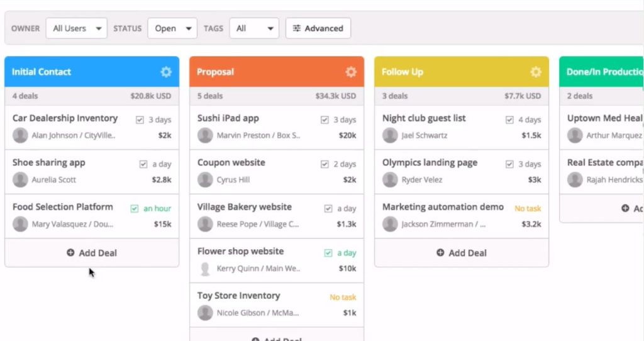
Task: Click Cyrus Hill contact avatar
Action: (x=205, y=179)
